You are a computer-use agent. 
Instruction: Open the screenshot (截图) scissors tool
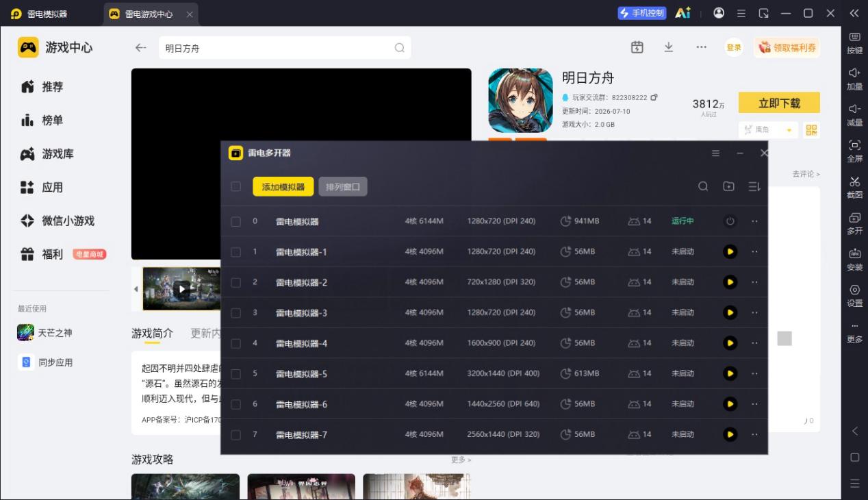coord(854,186)
